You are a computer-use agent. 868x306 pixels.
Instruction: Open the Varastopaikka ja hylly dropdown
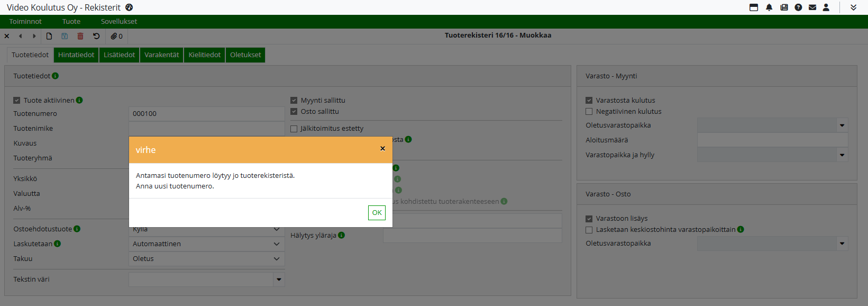842,155
